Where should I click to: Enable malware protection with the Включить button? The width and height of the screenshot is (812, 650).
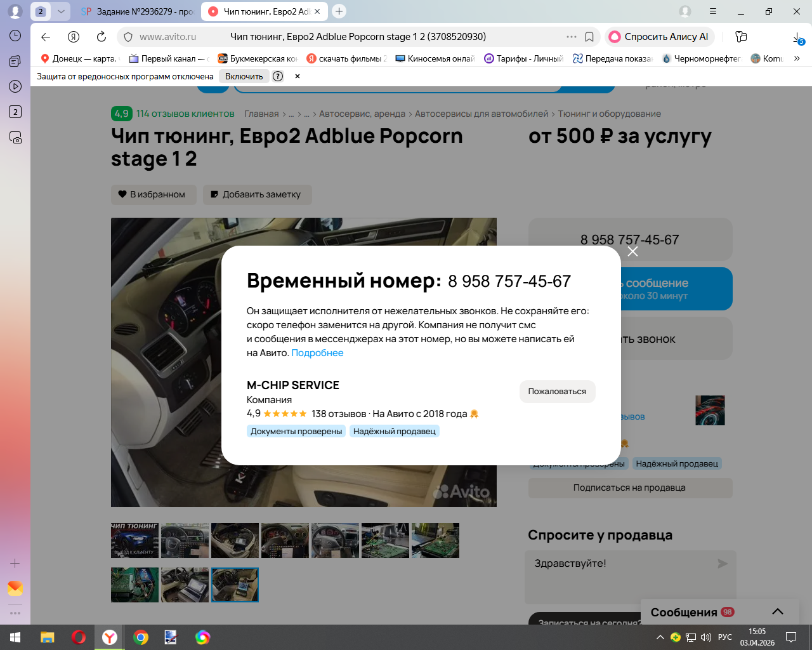(244, 76)
